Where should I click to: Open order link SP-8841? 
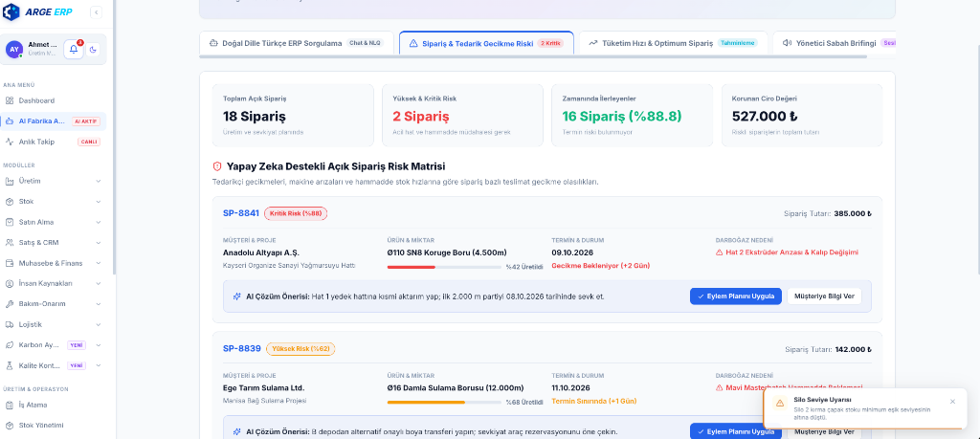tap(240, 213)
